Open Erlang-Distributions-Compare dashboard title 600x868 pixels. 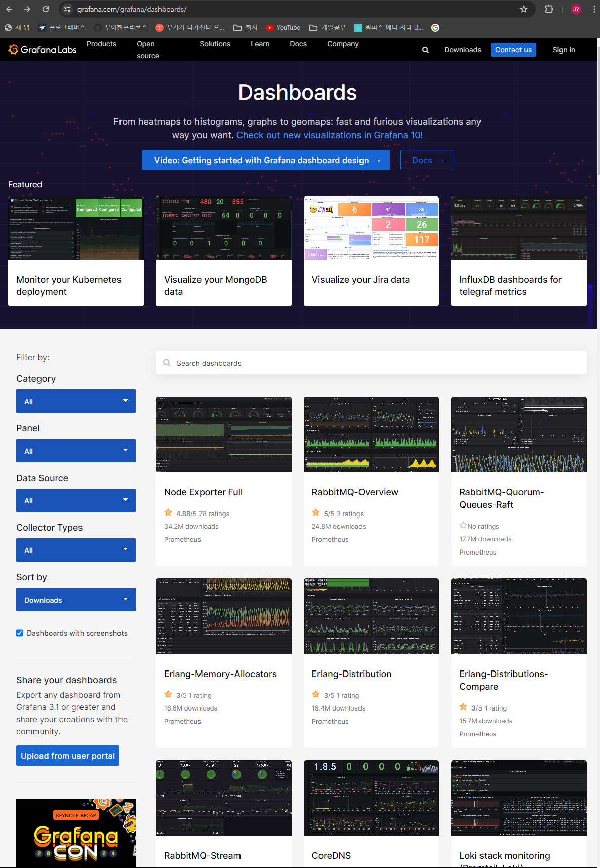click(x=503, y=680)
